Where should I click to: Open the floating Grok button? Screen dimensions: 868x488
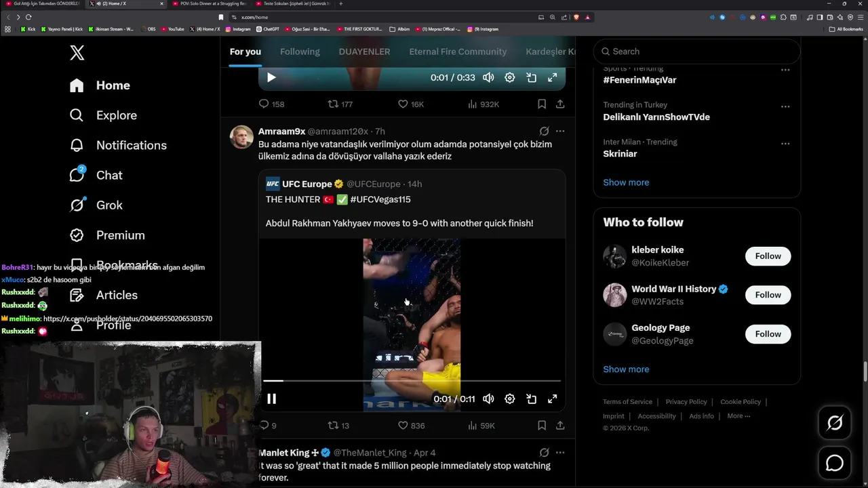[x=835, y=423]
